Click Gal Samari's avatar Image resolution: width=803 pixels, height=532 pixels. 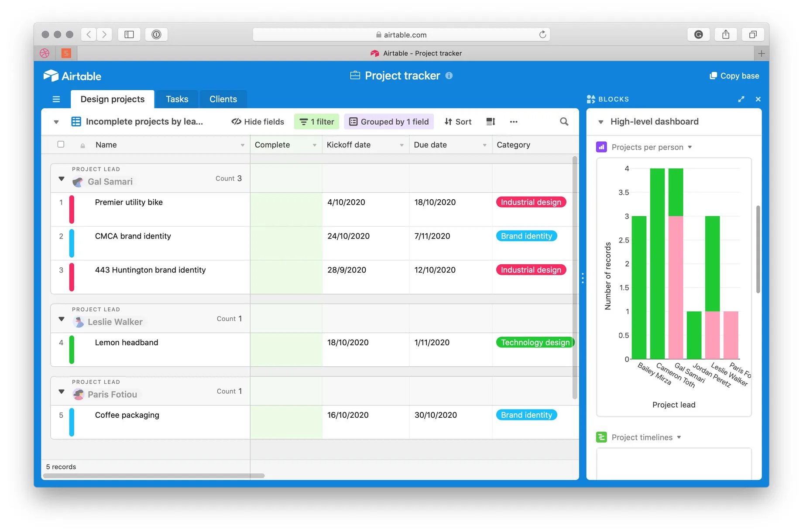click(78, 182)
